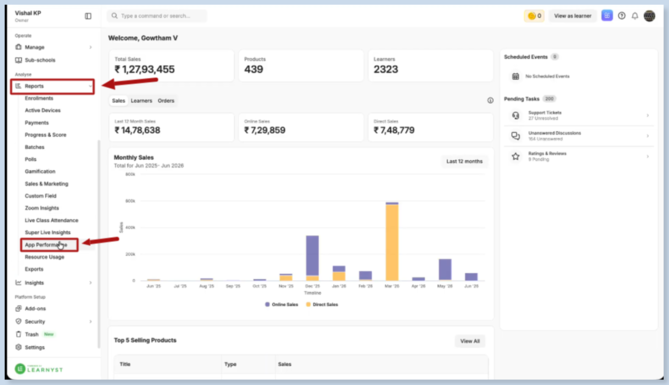Click the Total Sales card

point(172,66)
